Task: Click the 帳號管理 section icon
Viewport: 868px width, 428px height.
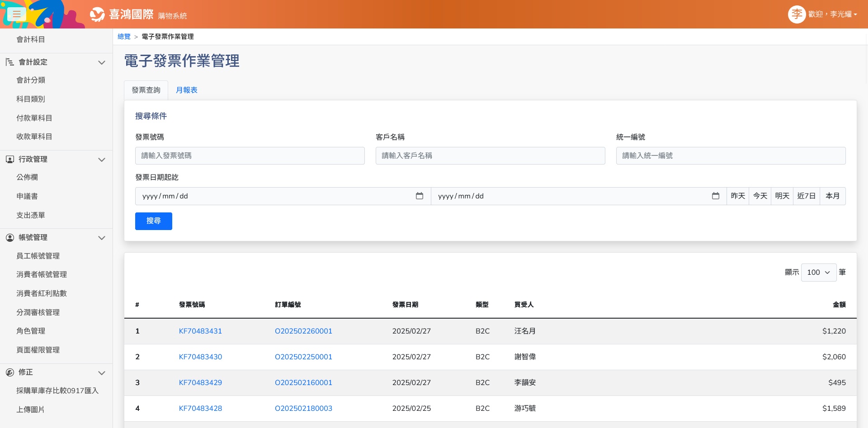Action: coord(9,237)
